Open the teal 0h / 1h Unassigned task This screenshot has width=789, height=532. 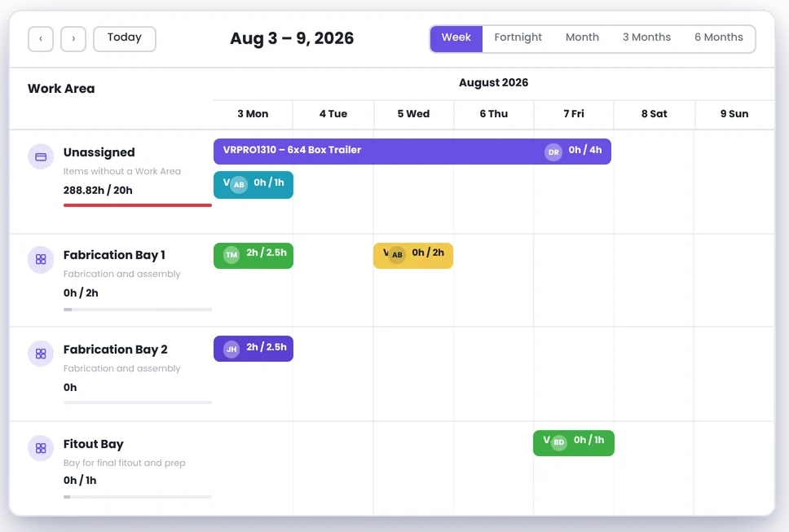pyautogui.click(x=253, y=185)
